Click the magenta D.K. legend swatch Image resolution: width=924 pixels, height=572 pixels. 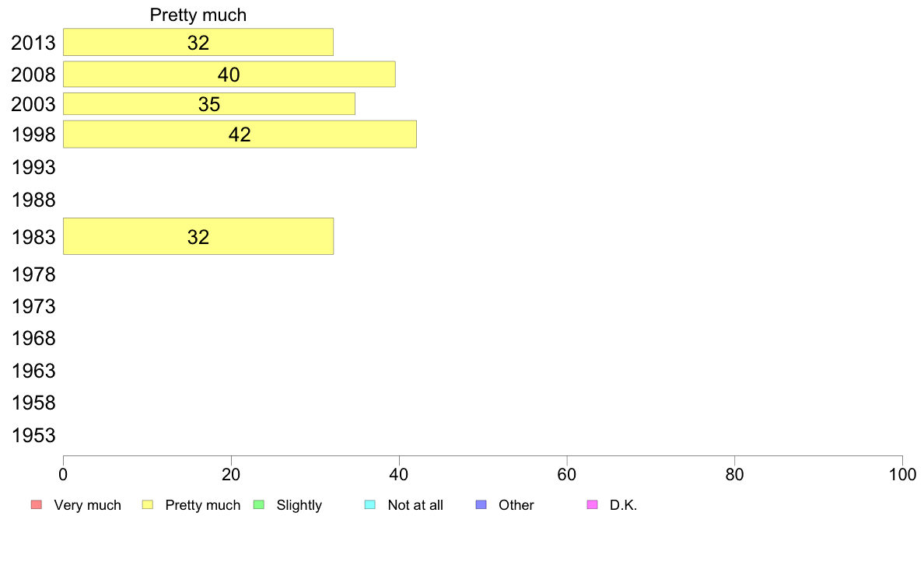[x=592, y=505]
